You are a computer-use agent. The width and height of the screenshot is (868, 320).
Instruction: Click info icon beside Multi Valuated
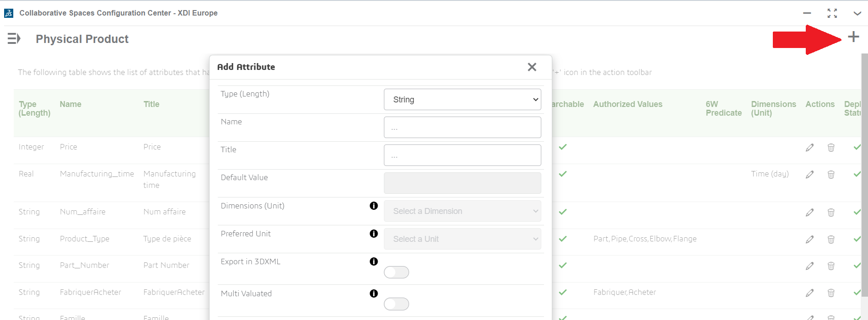coord(374,293)
